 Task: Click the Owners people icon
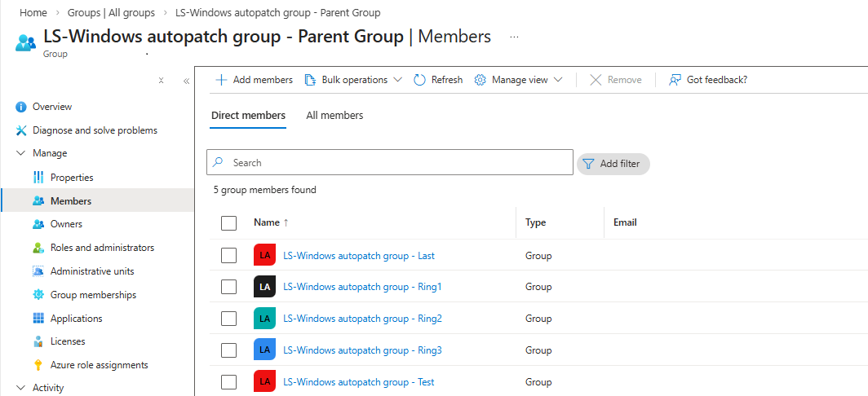(38, 225)
